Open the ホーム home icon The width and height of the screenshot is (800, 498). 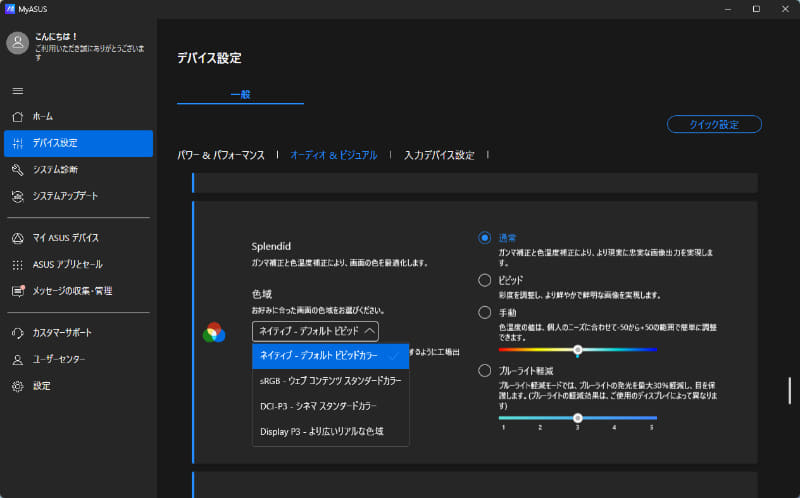point(17,117)
